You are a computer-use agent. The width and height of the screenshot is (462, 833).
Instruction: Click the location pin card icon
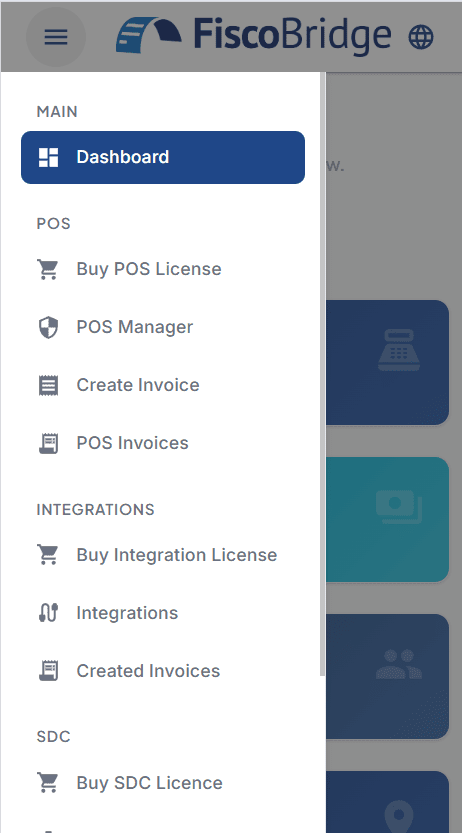399,818
